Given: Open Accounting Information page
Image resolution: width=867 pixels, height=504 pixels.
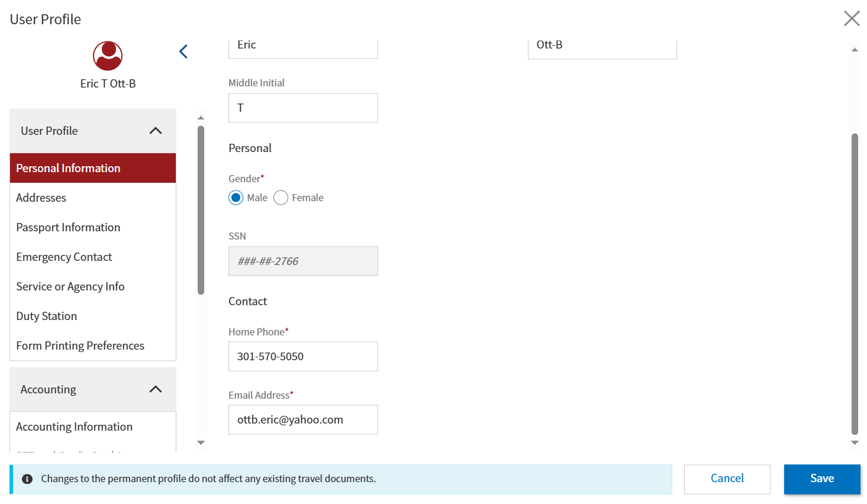Looking at the screenshot, I should click(74, 427).
